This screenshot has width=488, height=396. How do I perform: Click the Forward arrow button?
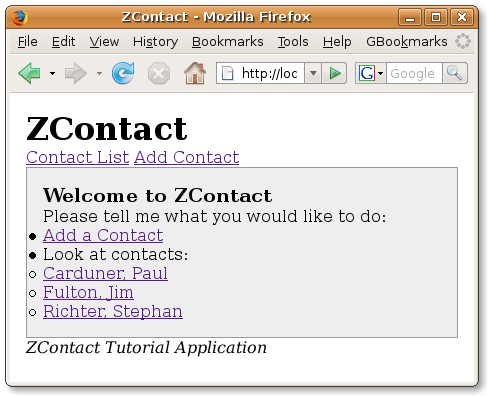coord(76,73)
